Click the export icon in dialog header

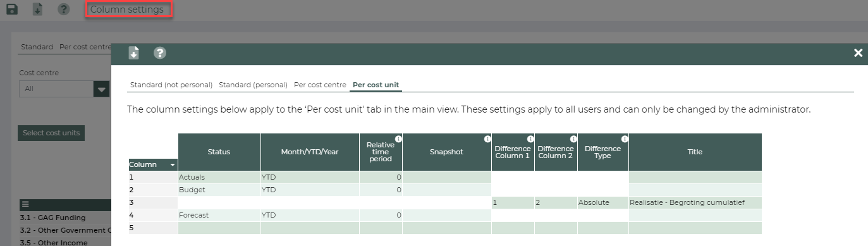[x=133, y=53]
